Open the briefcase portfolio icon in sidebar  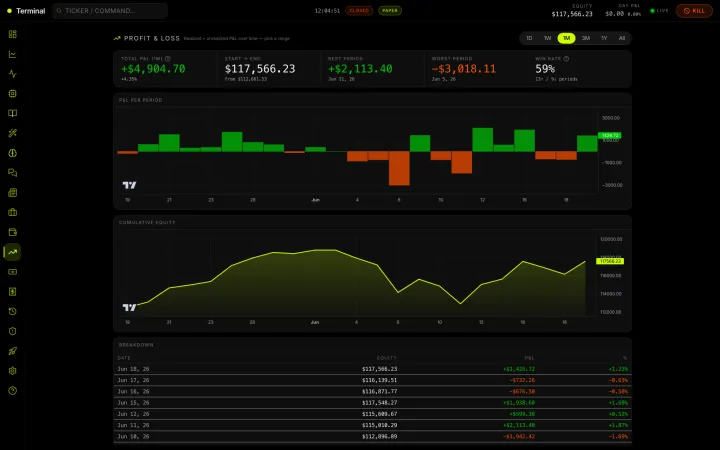point(12,212)
